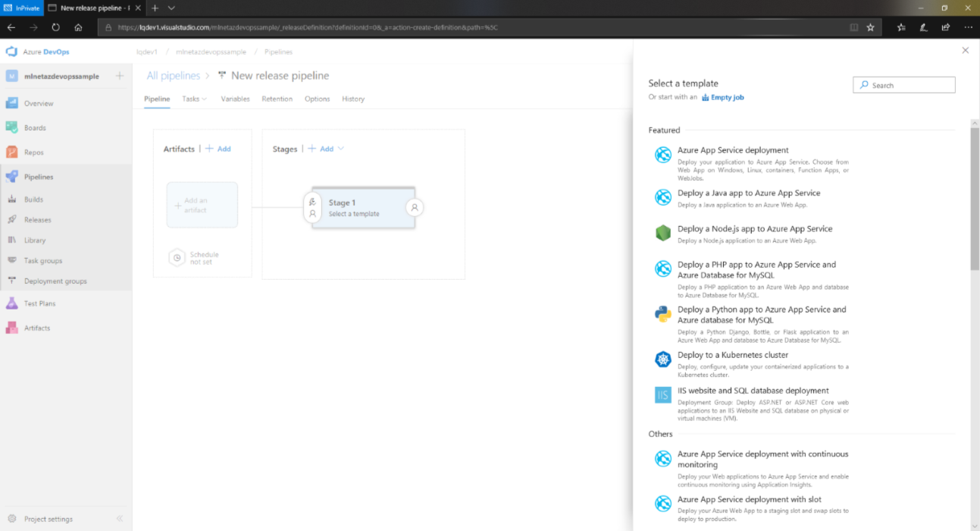
Task: Click the template list scrollbar
Action: pos(974,197)
